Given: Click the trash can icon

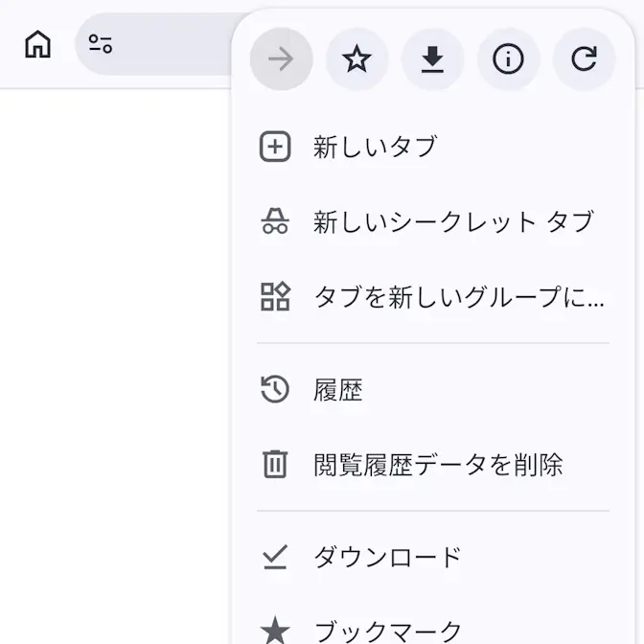Looking at the screenshot, I should tap(275, 464).
